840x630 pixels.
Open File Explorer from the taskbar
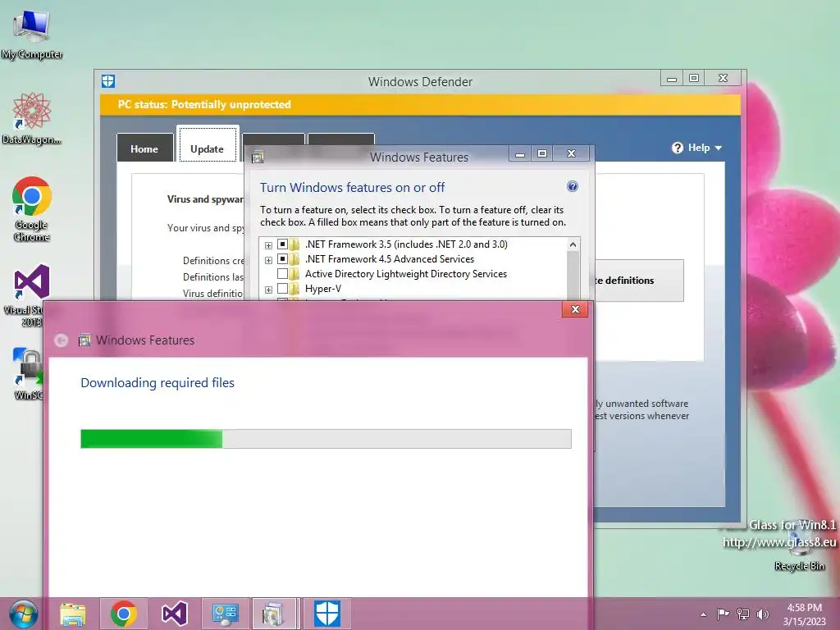pos(73,614)
